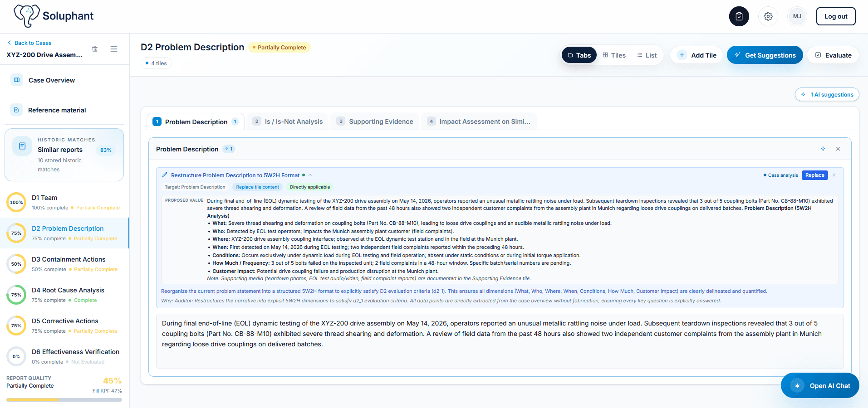The image size is (868, 408).
Task: Switch to Tiles view mode
Action: (x=614, y=55)
